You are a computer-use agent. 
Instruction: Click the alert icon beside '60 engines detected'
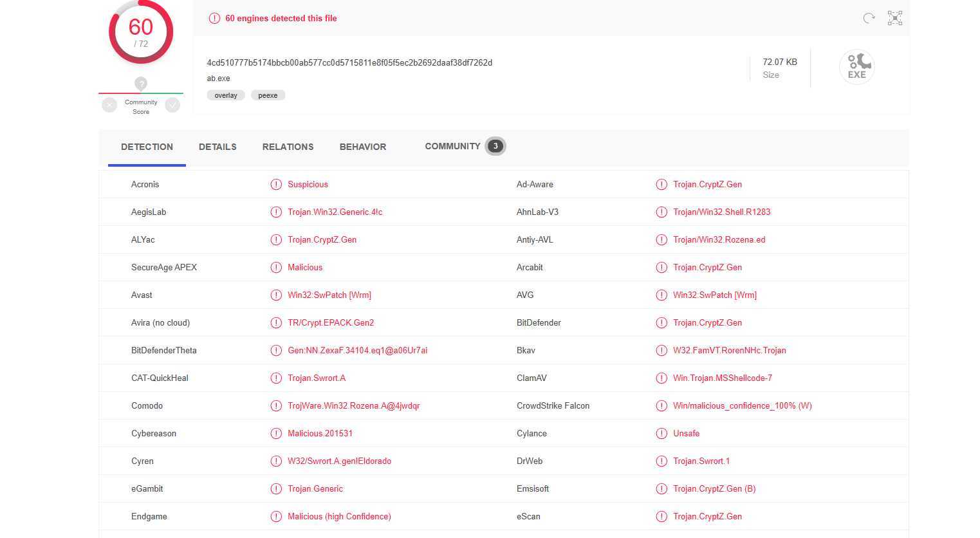tap(214, 18)
